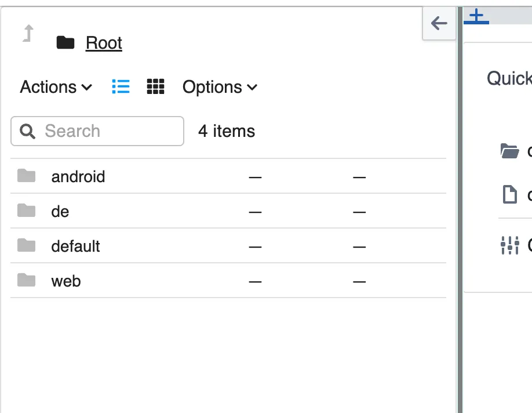The width and height of the screenshot is (532, 413).
Task: Open the de folder row
Action: tap(228, 211)
